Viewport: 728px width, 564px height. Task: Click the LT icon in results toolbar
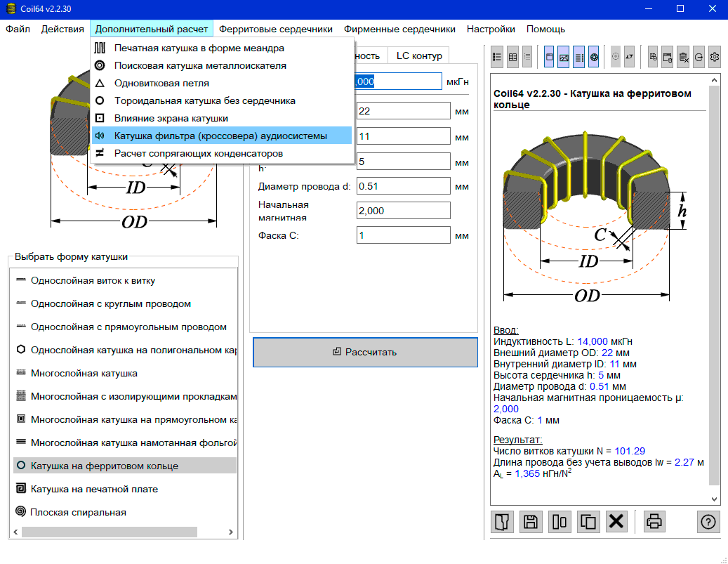point(630,57)
